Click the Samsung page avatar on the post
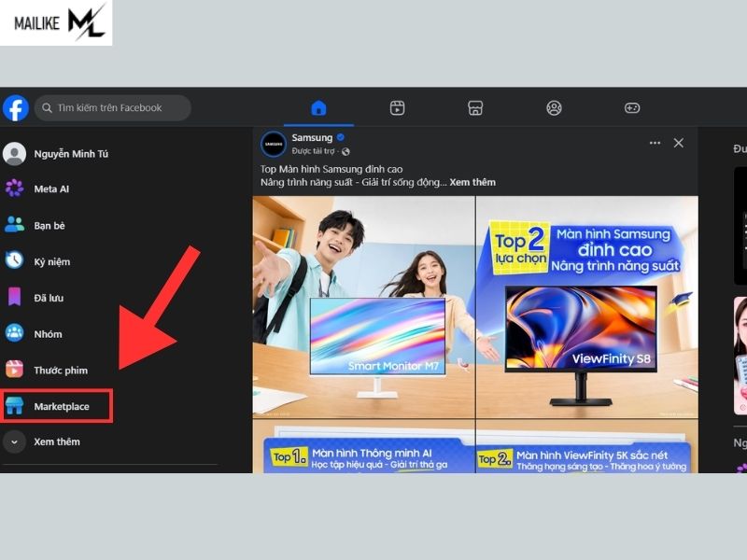This screenshot has height=560, width=747. click(x=274, y=144)
